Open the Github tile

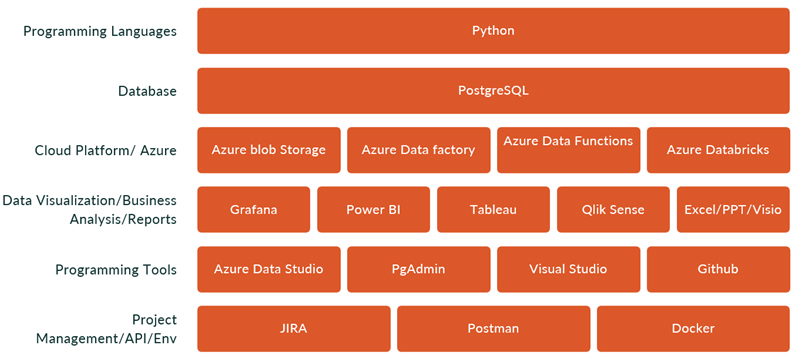[718, 269]
